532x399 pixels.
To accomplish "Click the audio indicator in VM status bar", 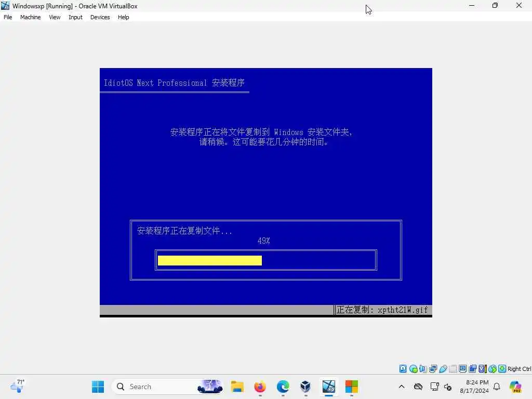I will (x=423, y=369).
